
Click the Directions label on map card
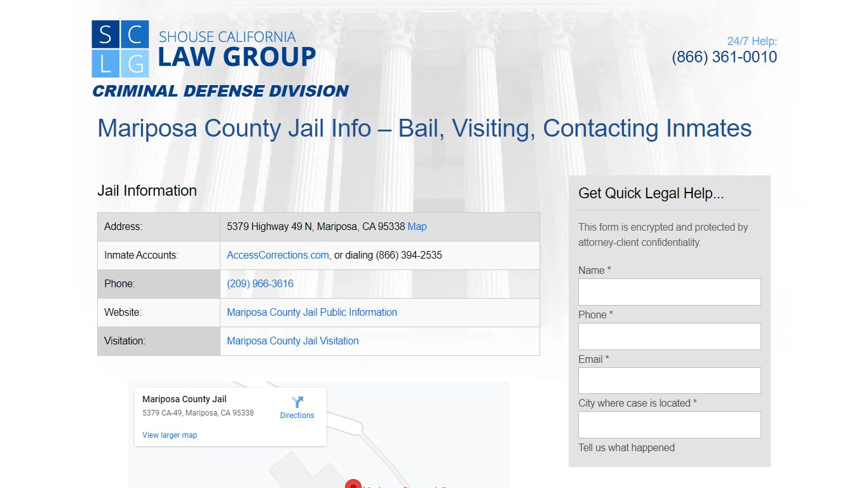297,416
